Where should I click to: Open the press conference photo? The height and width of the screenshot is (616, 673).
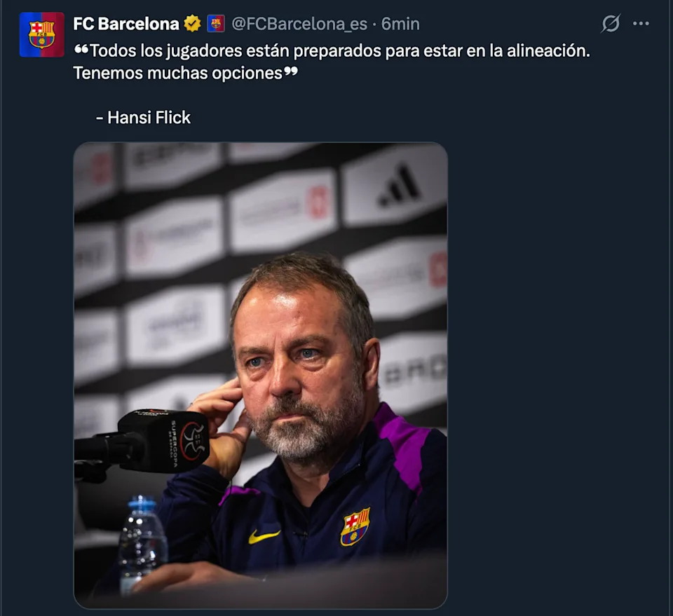click(x=260, y=375)
